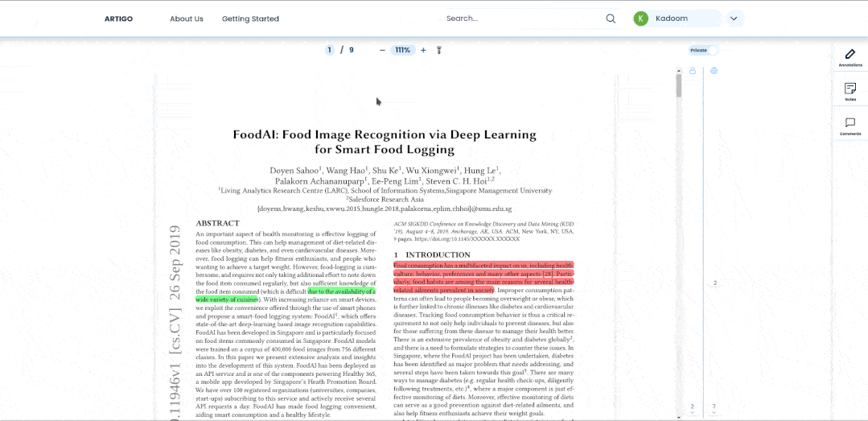
Task: Click the search magnifier icon
Action: tap(611, 19)
